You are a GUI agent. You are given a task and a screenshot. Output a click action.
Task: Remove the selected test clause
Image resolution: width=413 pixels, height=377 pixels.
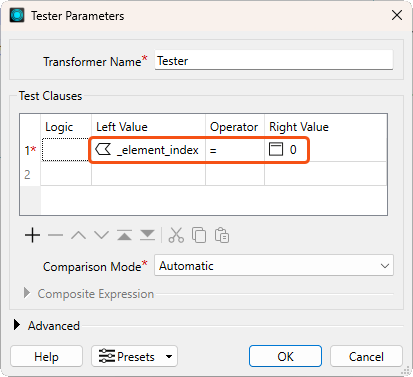point(55,235)
